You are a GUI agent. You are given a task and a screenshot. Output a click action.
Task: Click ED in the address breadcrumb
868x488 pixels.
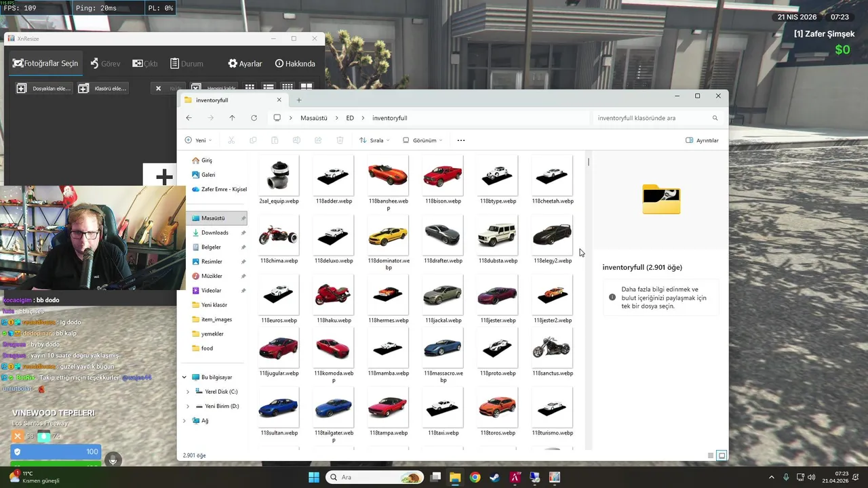click(350, 118)
